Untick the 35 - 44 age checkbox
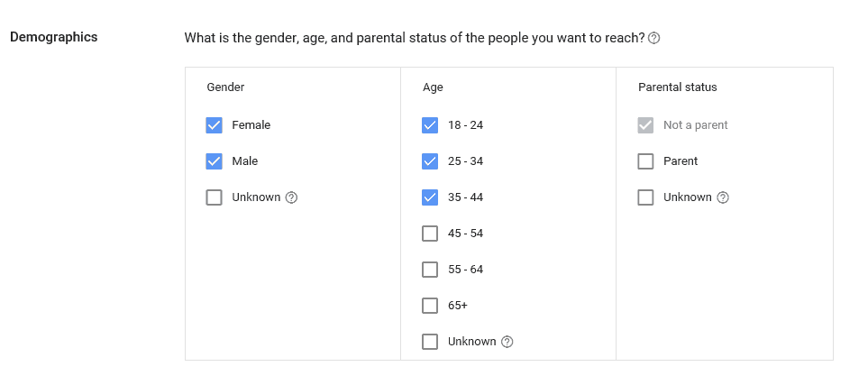This screenshot has width=868, height=385. (430, 197)
